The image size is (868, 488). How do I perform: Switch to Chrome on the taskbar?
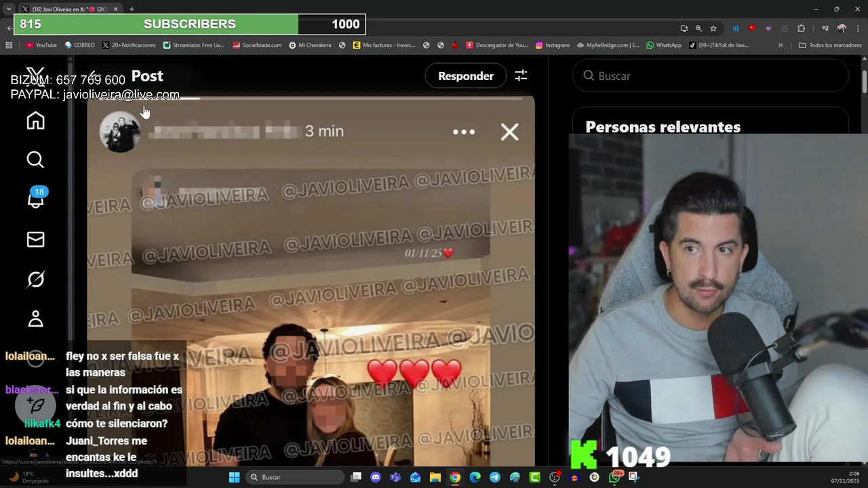pyautogui.click(x=455, y=477)
